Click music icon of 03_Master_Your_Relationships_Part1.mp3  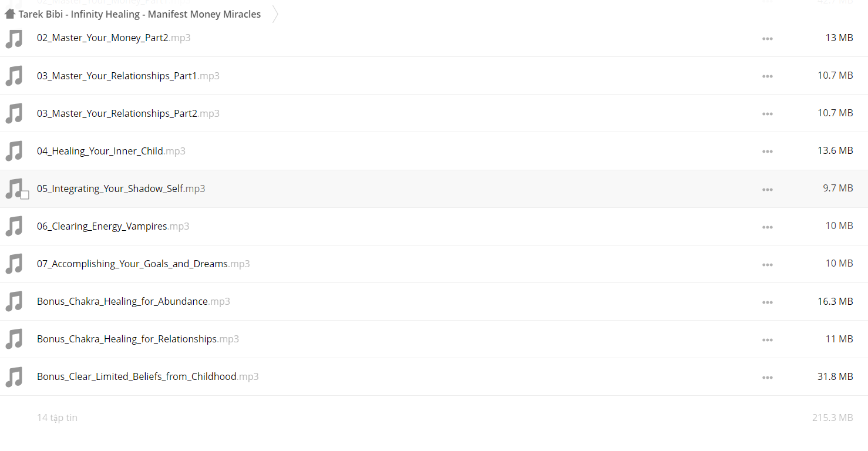click(14, 76)
